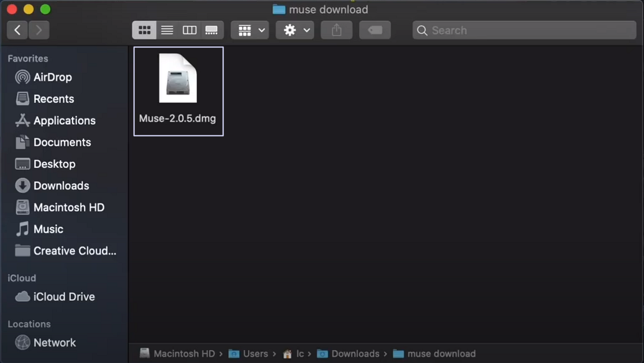Click the AirDrop radar icon
The image size is (644, 363).
click(x=22, y=77)
